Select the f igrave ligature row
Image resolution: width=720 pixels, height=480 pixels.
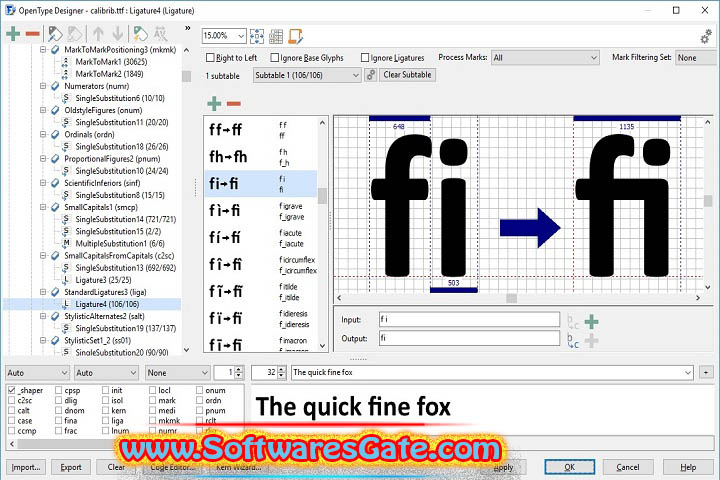tap(260, 211)
